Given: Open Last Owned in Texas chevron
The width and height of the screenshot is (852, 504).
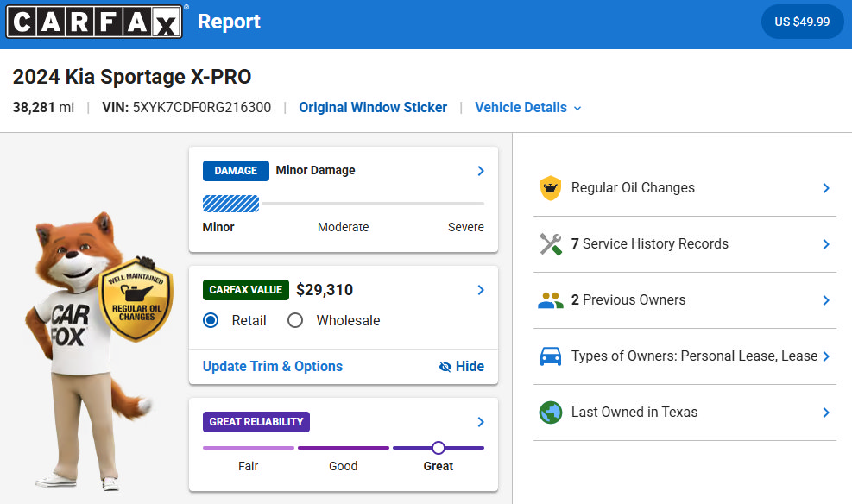Looking at the screenshot, I should tap(826, 413).
